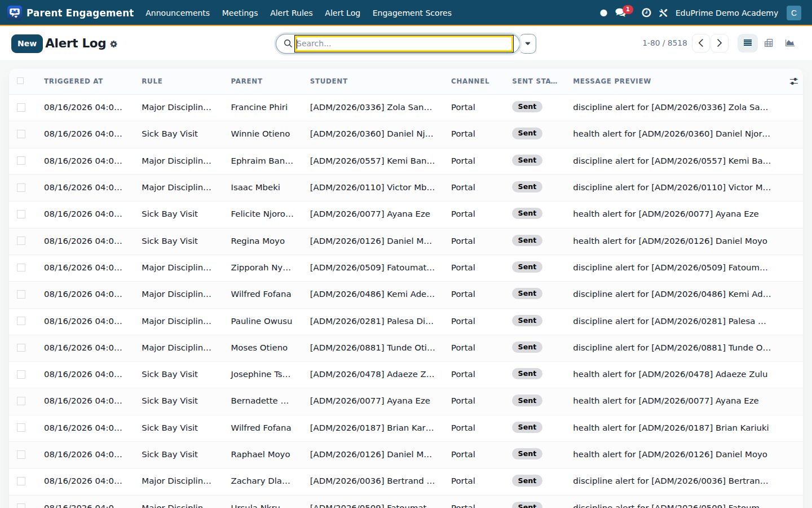Click message 'discipline alert for [ADM/2026/0281] Palesa ...'

pyautogui.click(x=669, y=321)
